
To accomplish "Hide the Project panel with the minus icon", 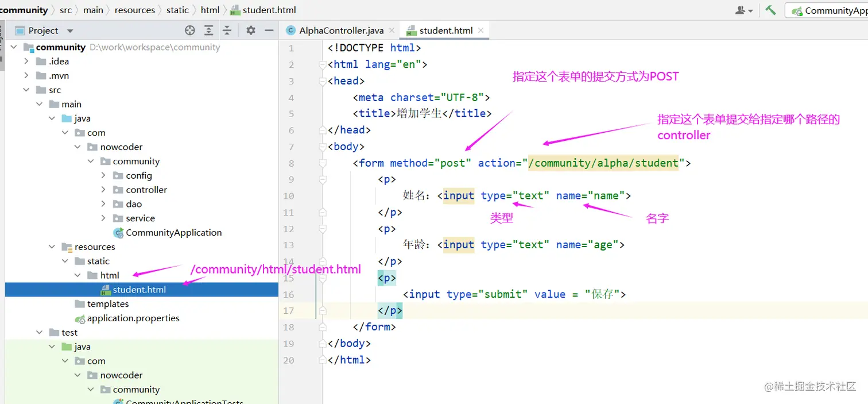I will (x=269, y=30).
